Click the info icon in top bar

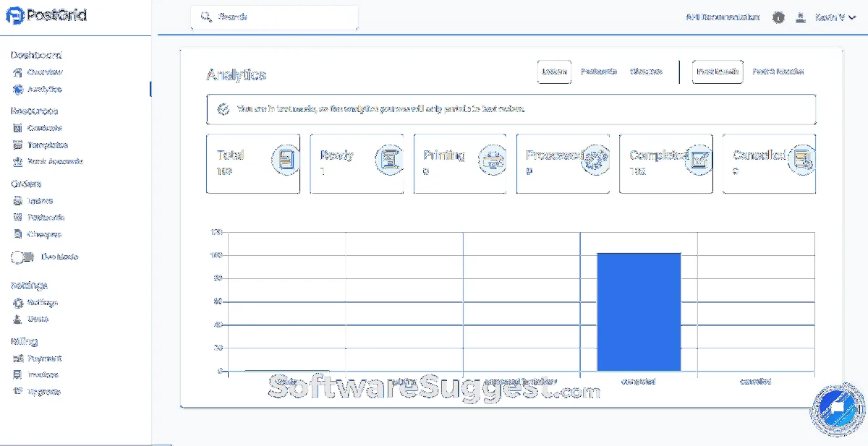pos(778,17)
